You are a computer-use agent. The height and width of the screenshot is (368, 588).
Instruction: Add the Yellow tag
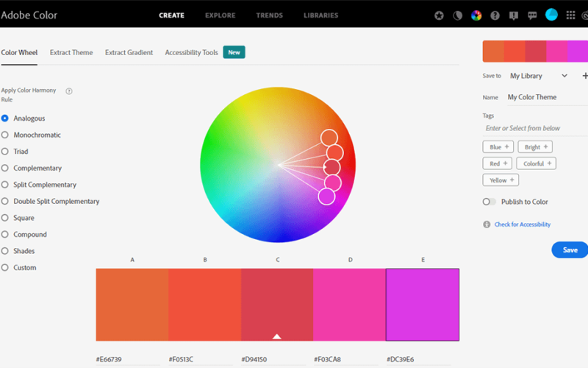[501, 180]
